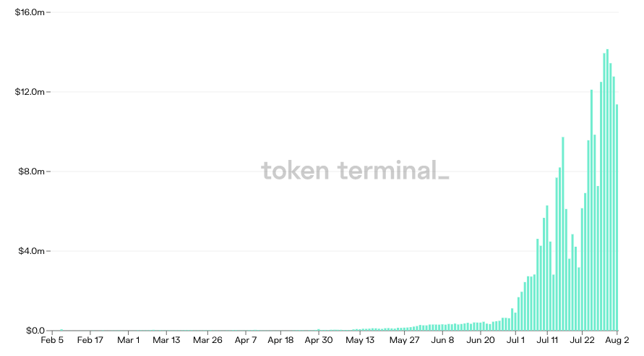
Task: Click the token terminal watermark logo
Action: click(x=355, y=171)
